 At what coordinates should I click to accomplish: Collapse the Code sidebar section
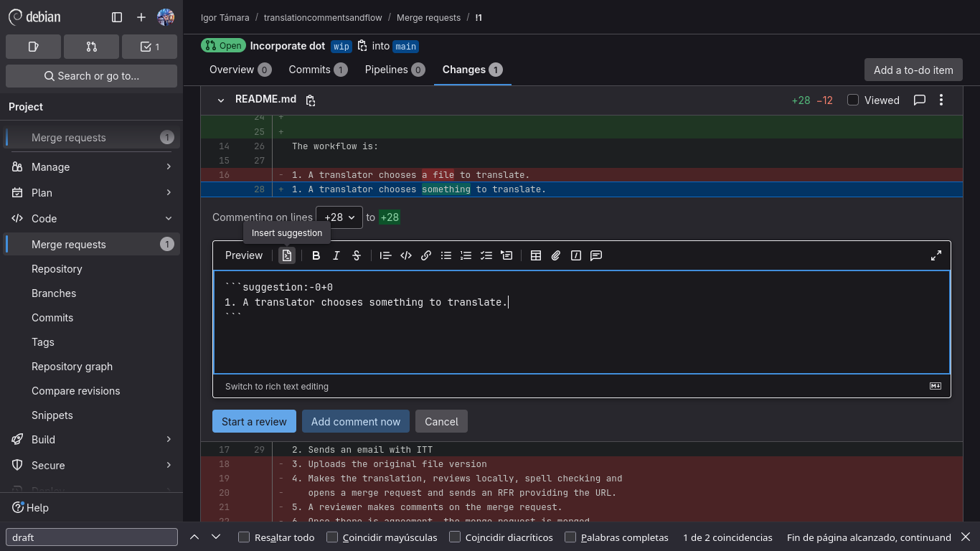coord(91,218)
